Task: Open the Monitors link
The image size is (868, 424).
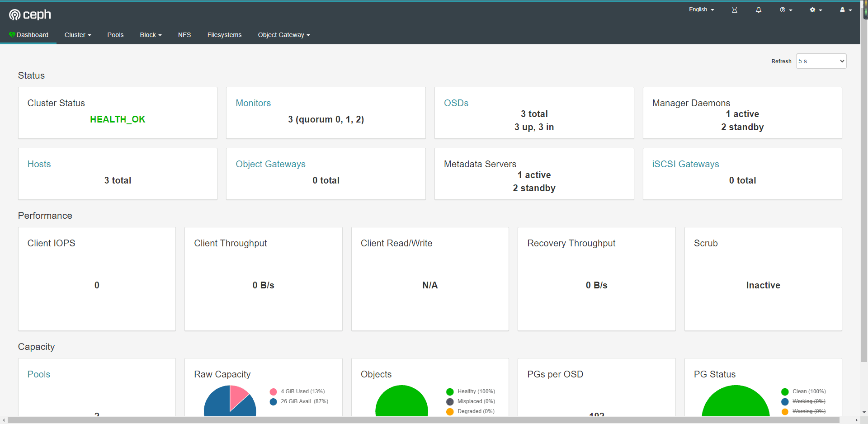Action: coord(253,103)
